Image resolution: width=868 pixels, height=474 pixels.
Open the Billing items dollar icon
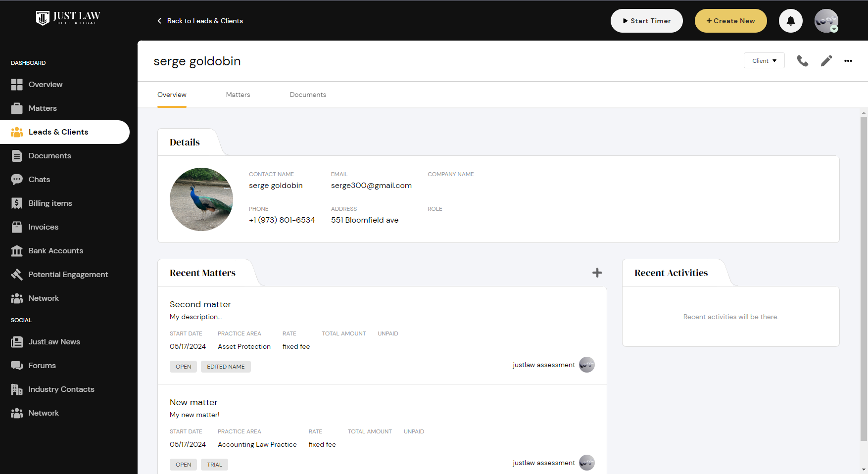click(x=17, y=203)
